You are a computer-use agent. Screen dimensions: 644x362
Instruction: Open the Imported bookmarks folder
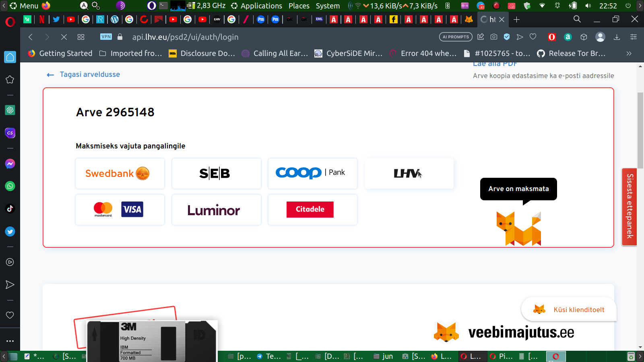point(131,53)
